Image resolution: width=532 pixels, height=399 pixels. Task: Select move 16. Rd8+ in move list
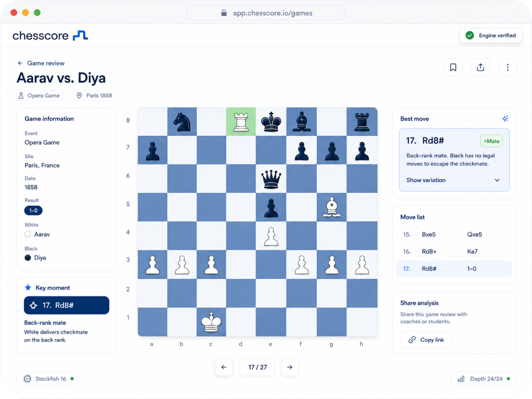pyautogui.click(x=429, y=251)
